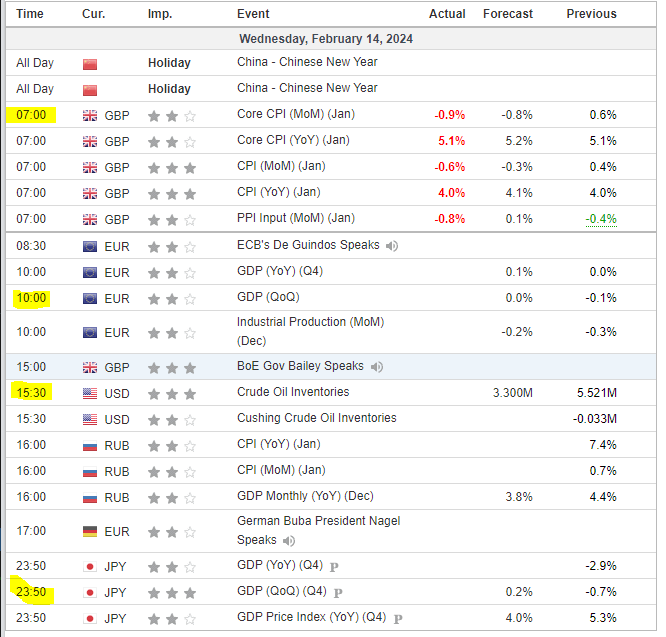Click importance stars for CPI (YoY) (Jan) GBP

point(172,194)
